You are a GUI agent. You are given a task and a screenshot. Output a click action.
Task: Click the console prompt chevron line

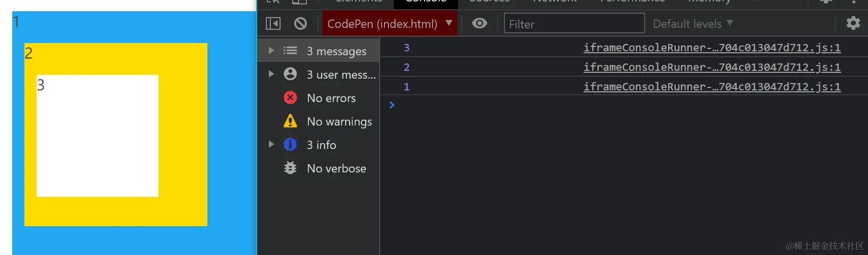pyautogui.click(x=488, y=105)
